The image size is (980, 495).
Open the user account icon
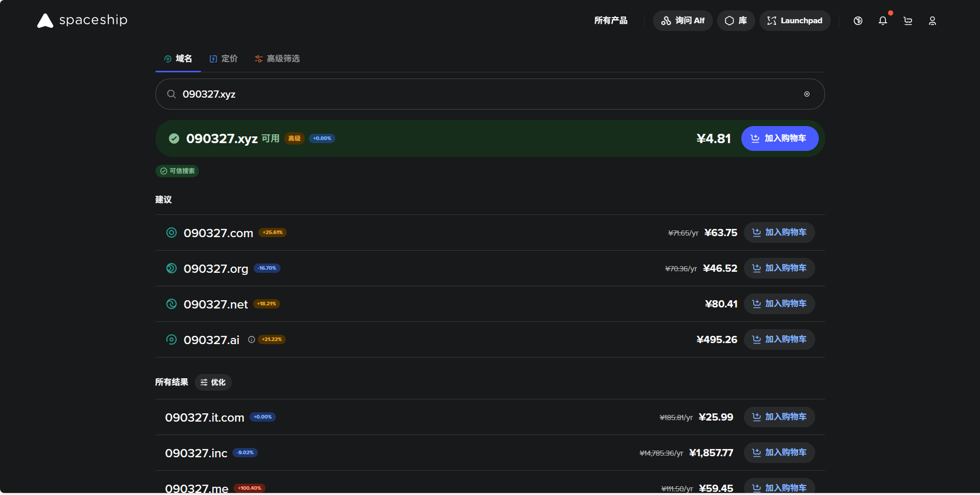(932, 21)
